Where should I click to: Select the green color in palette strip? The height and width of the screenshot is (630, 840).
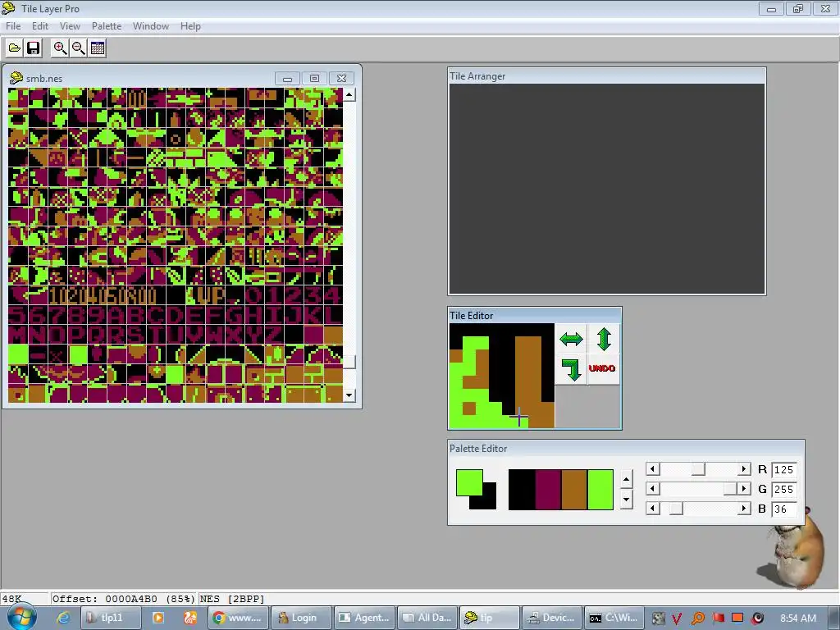point(600,490)
